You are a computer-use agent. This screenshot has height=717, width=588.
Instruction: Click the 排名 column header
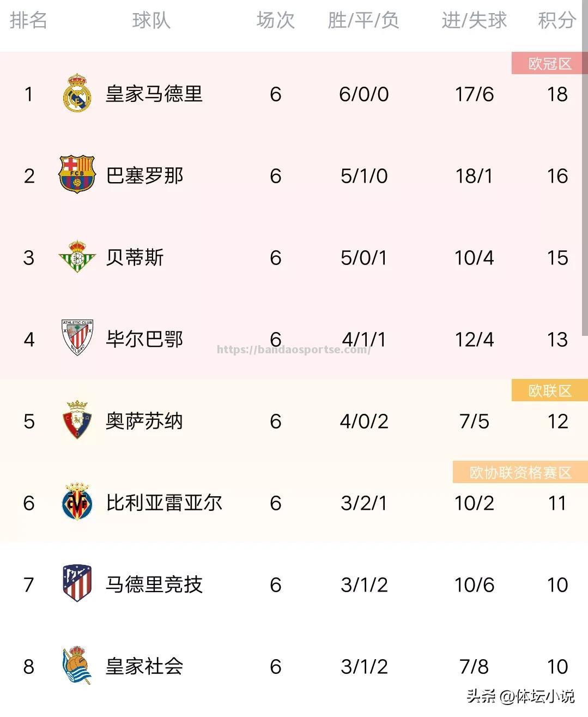[28, 21]
